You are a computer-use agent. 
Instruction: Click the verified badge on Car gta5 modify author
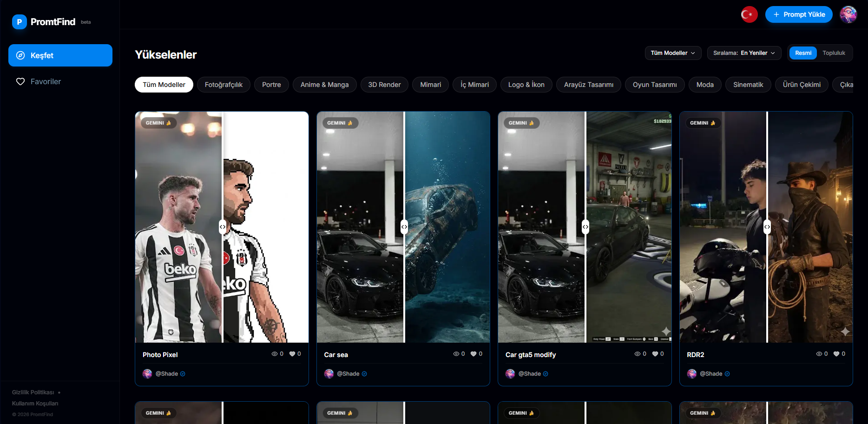[546, 374]
